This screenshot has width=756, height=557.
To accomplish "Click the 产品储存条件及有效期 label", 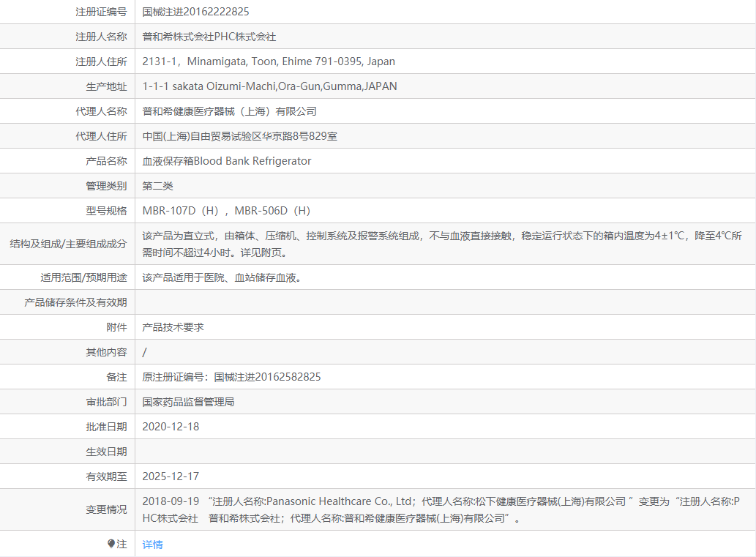I will 75,302.
